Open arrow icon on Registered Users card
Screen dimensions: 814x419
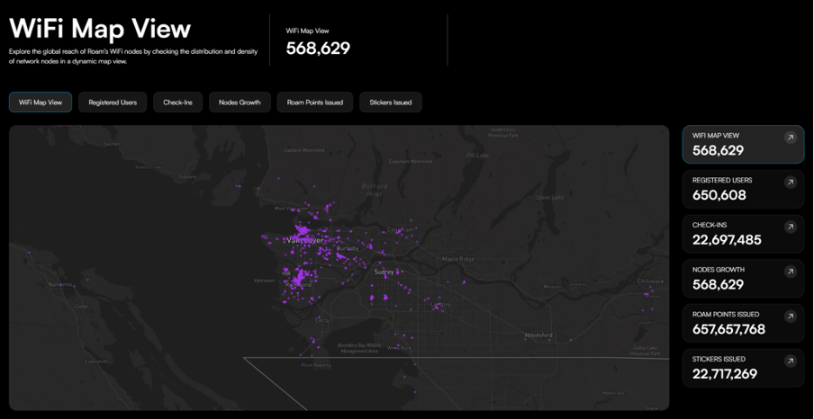[x=790, y=182]
